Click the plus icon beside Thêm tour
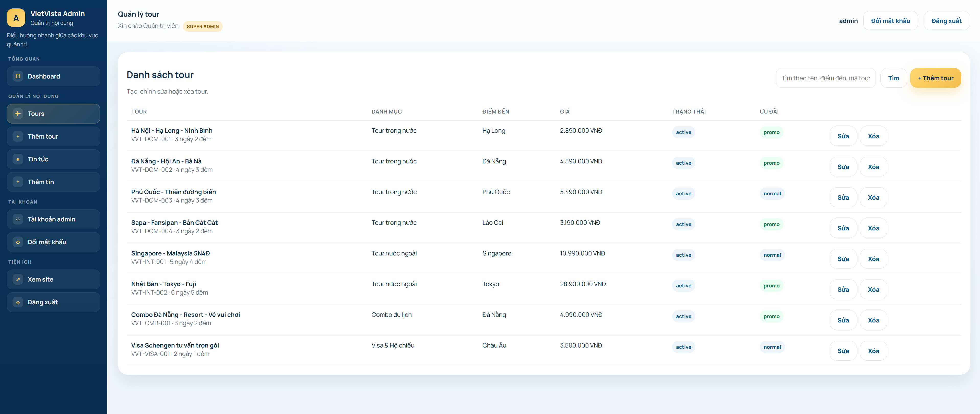 [x=18, y=136]
